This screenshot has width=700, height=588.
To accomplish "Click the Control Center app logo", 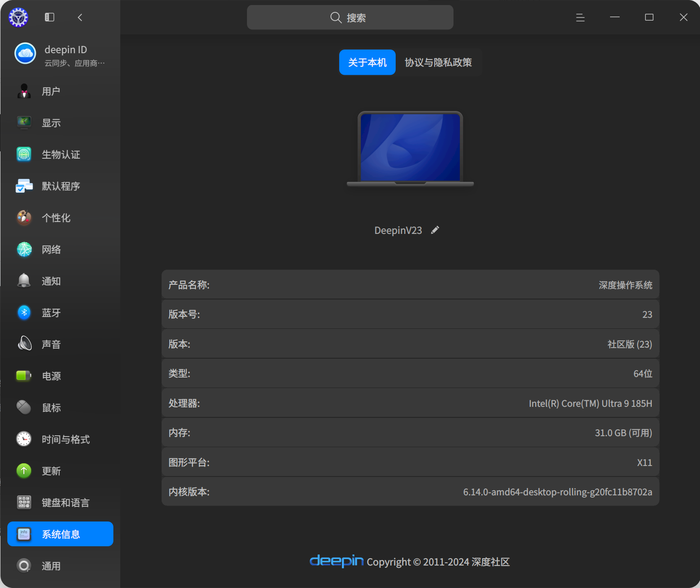I will pos(18,17).
